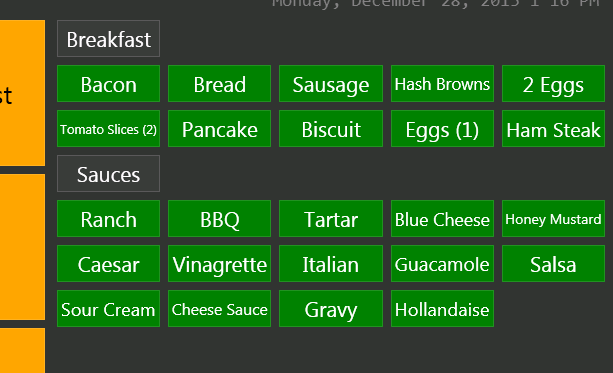613x373 pixels.
Task: Open the Sauces category header
Action: point(108,174)
